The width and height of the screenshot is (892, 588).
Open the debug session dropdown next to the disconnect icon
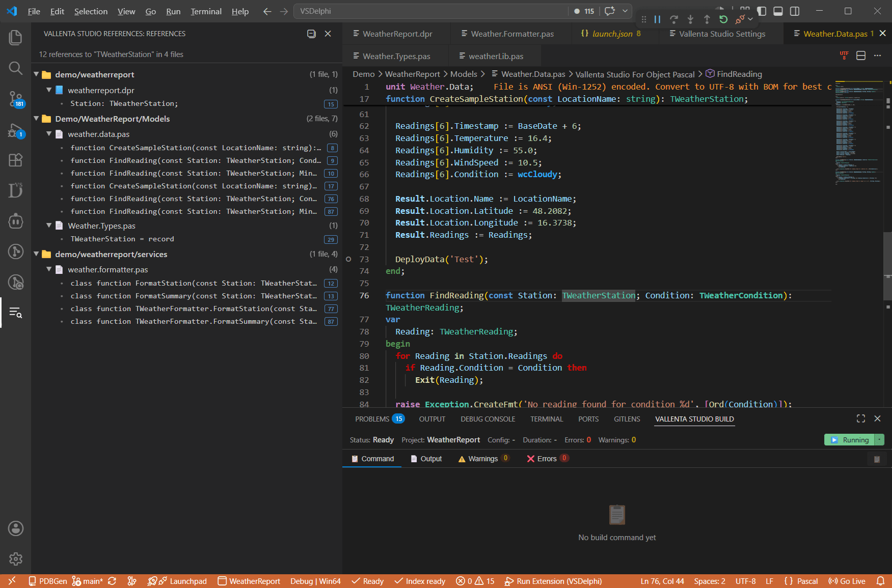[x=750, y=19]
